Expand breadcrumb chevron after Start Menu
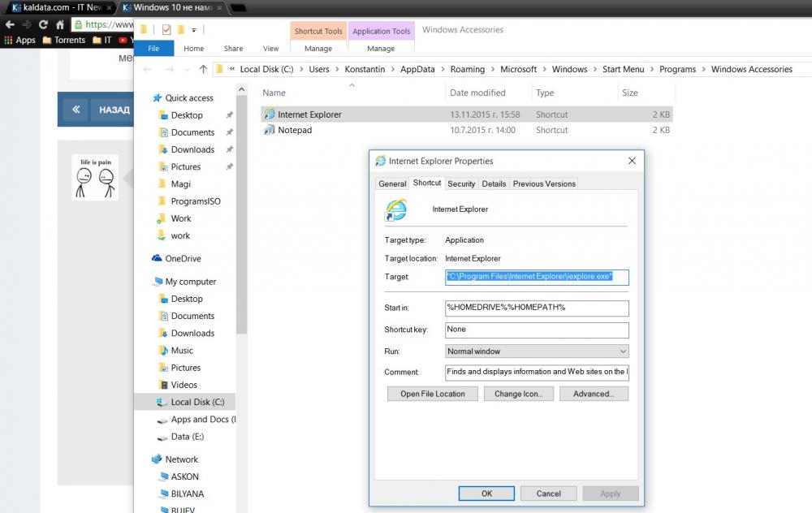The image size is (812, 513). coord(652,69)
